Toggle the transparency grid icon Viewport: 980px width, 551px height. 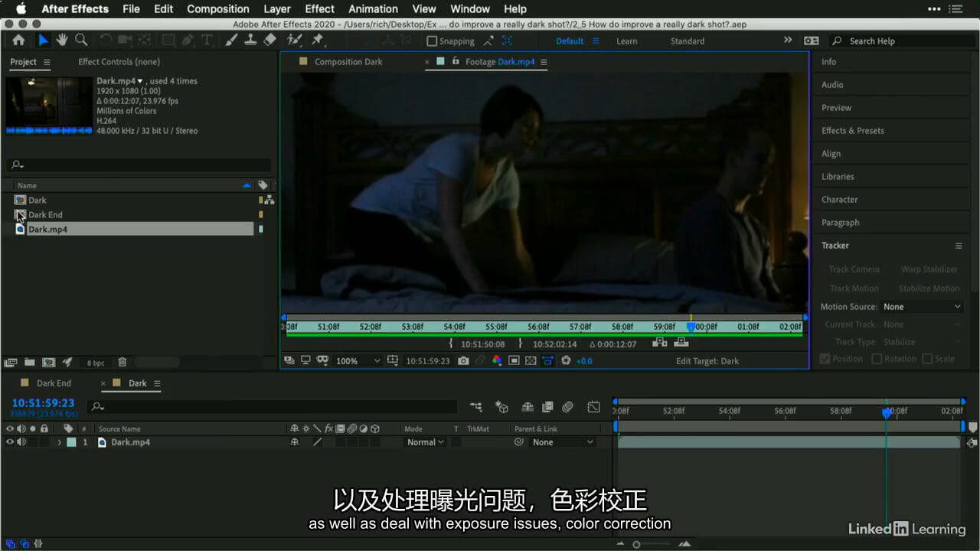click(531, 360)
